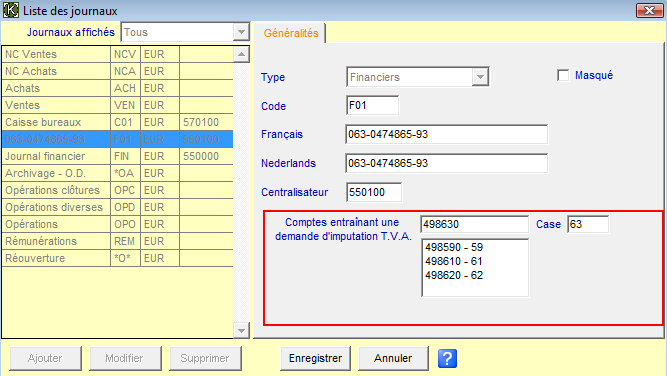This screenshot has height=376, width=667.
Task: Switch to the Généralités tab
Action: [x=291, y=33]
